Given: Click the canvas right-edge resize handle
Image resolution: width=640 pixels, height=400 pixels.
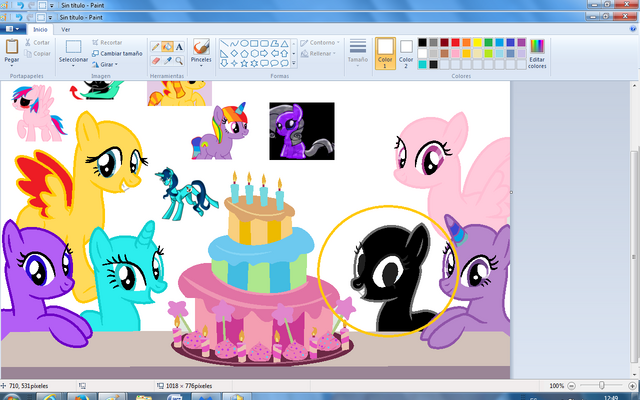Looking at the screenshot, I should 511,192.
